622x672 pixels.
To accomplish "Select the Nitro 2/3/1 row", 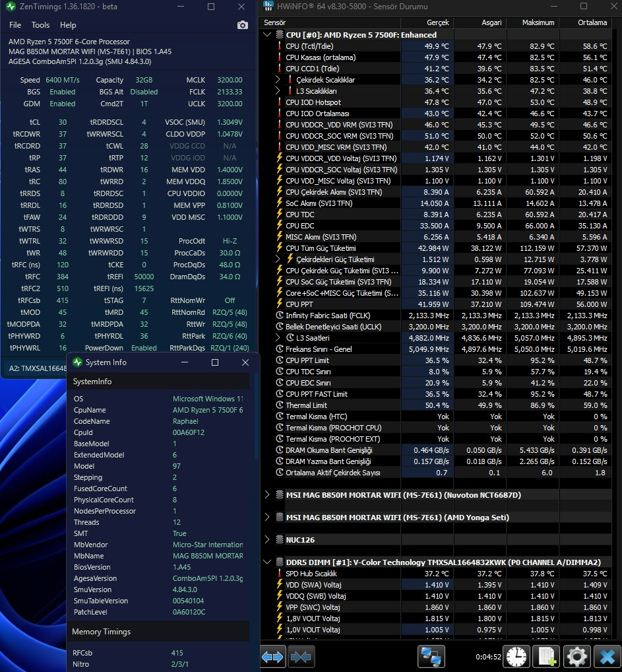I will (x=158, y=664).
